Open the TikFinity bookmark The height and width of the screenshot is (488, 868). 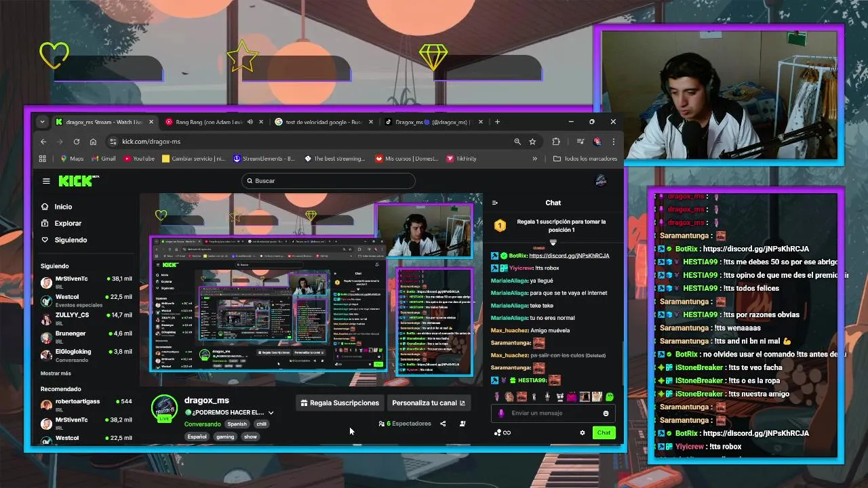tap(461, 159)
